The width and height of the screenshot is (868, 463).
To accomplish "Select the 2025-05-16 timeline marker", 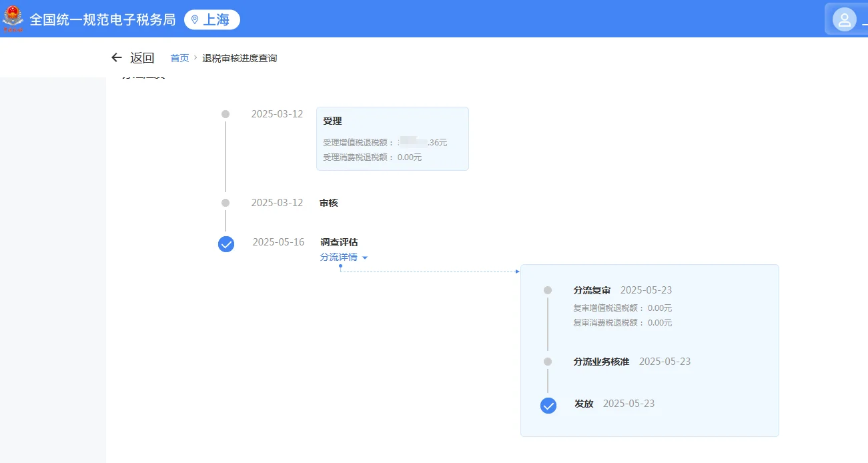I will coord(278,242).
